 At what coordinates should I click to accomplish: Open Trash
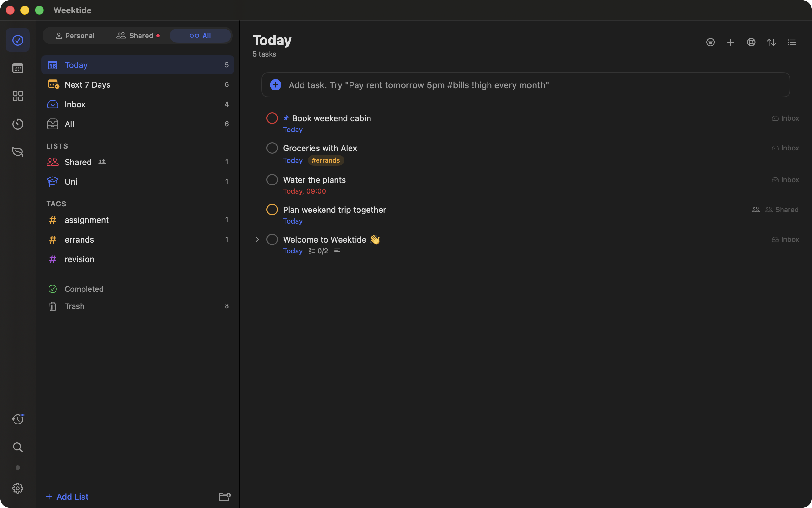click(x=138, y=306)
